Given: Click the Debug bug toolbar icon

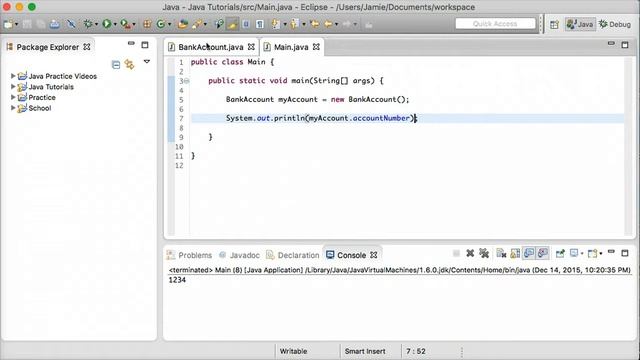Looking at the screenshot, I should [87, 24].
